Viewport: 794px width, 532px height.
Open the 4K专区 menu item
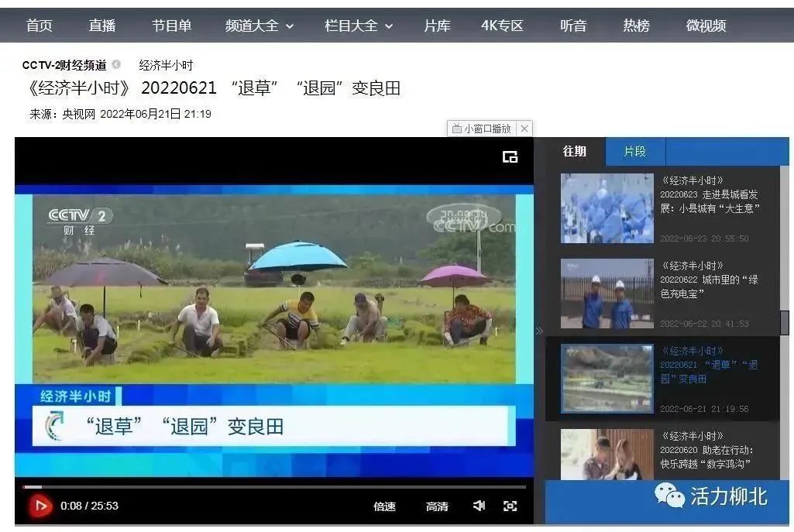coord(502,26)
